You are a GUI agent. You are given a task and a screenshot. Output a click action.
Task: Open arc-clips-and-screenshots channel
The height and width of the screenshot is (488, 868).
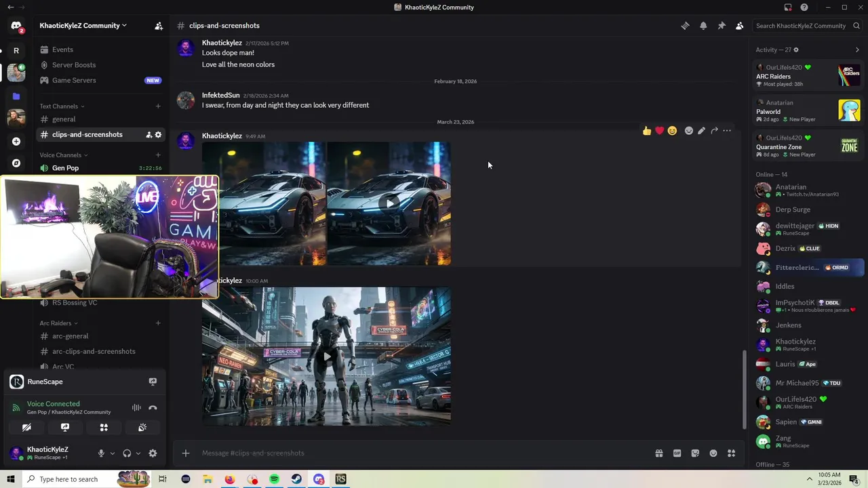click(100, 351)
